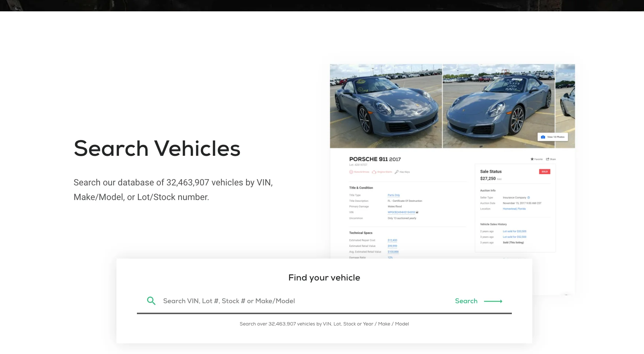
Task: Open the Lot sold for $33,500 link
Action: [x=515, y=231]
